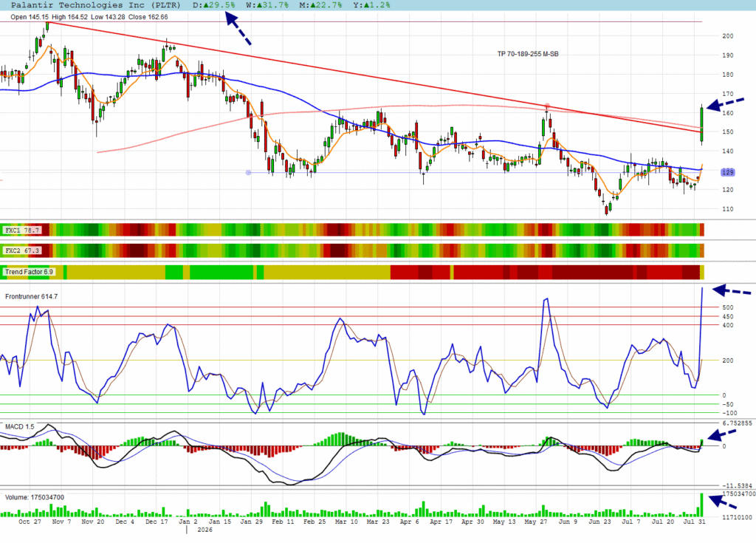Viewport: 756px width, 543px height.
Task: Click the Low 143.28 readout
Action: (108, 17)
